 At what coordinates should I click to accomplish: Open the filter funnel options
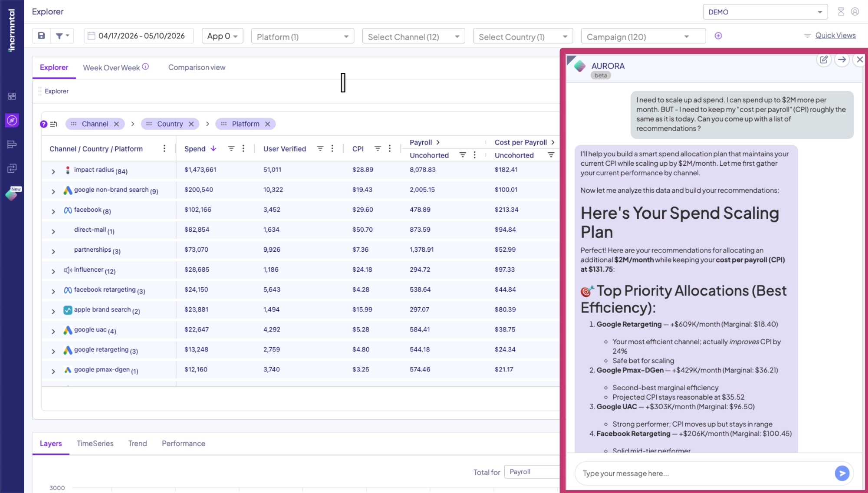point(62,36)
